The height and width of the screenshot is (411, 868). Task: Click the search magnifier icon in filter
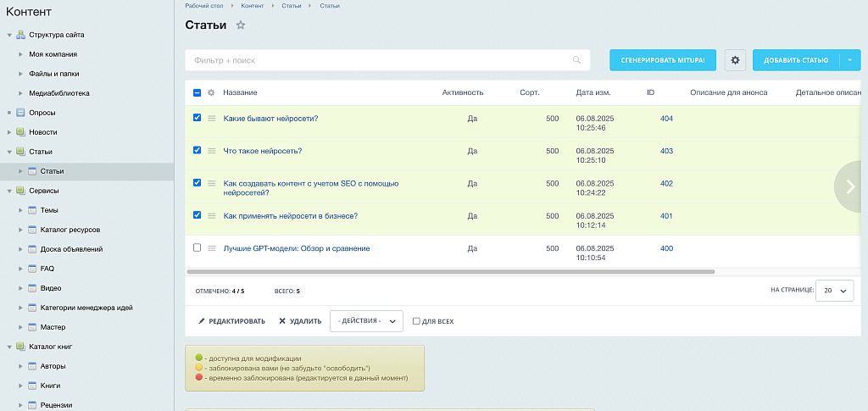click(x=576, y=60)
